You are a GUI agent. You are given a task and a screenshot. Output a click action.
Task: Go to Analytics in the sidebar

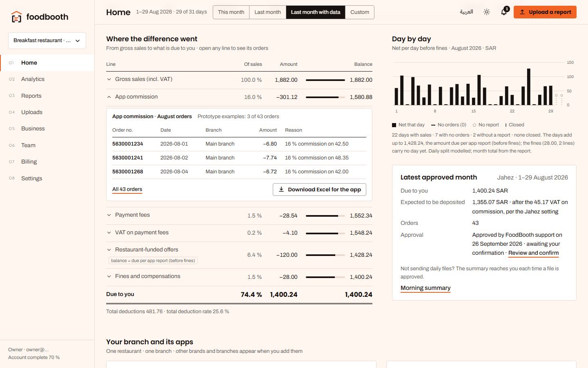coord(47,79)
